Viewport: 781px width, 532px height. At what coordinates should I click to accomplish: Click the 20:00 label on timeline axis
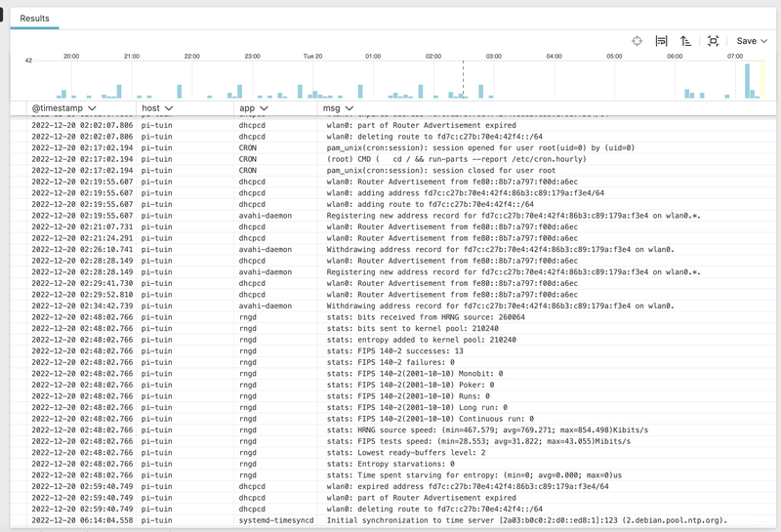point(71,57)
